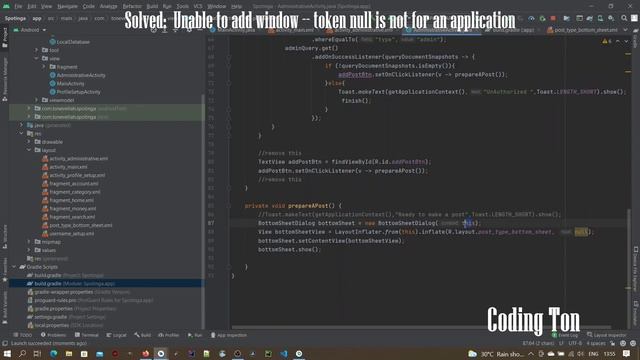
Task: Toggle the Project tool window side tab
Action: click(4, 38)
